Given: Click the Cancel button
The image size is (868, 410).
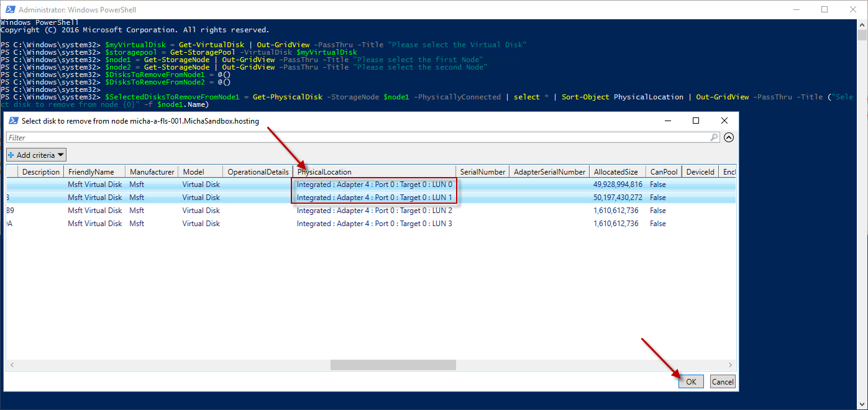Looking at the screenshot, I should pos(723,382).
